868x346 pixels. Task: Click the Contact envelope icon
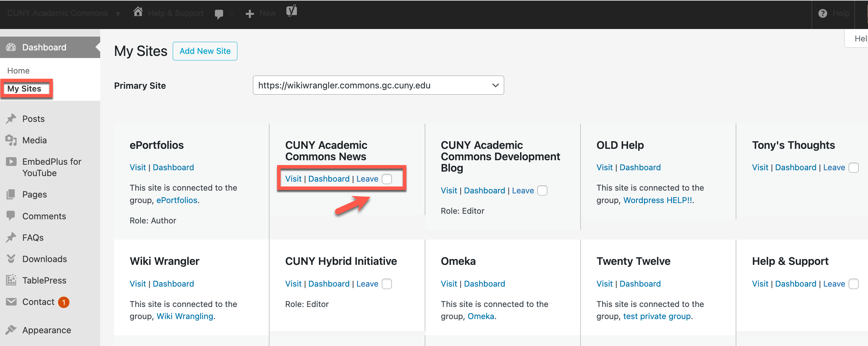[x=11, y=302]
